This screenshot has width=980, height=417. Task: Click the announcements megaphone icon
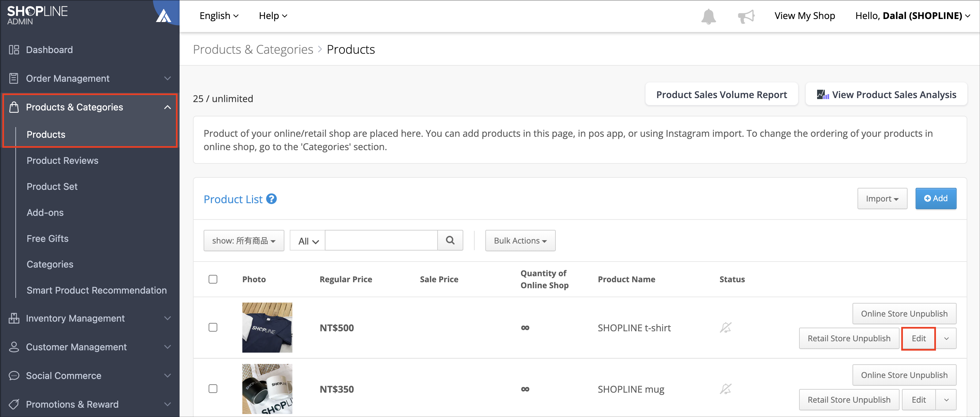tap(746, 16)
